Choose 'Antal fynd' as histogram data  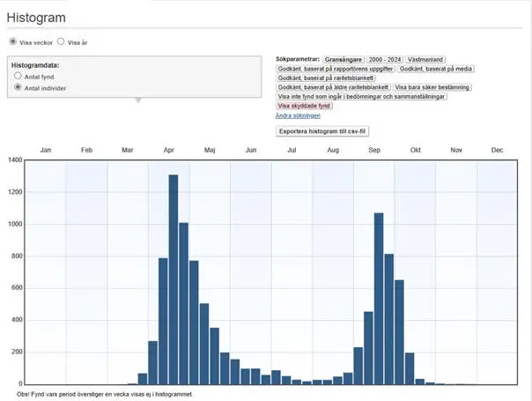click(18, 77)
